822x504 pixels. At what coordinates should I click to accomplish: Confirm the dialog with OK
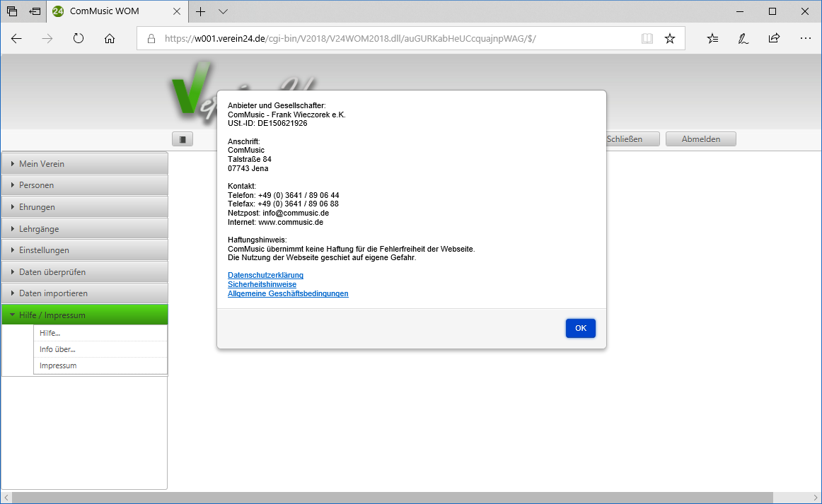click(580, 328)
